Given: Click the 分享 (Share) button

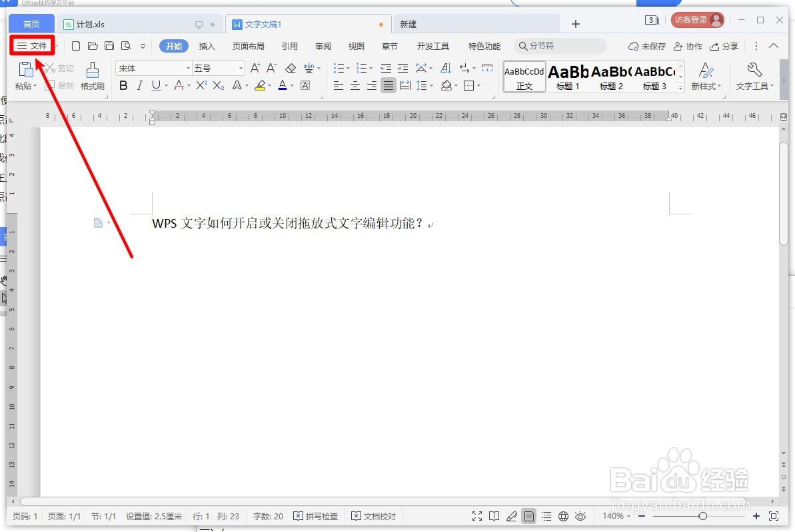Looking at the screenshot, I should pyautogui.click(x=724, y=46).
